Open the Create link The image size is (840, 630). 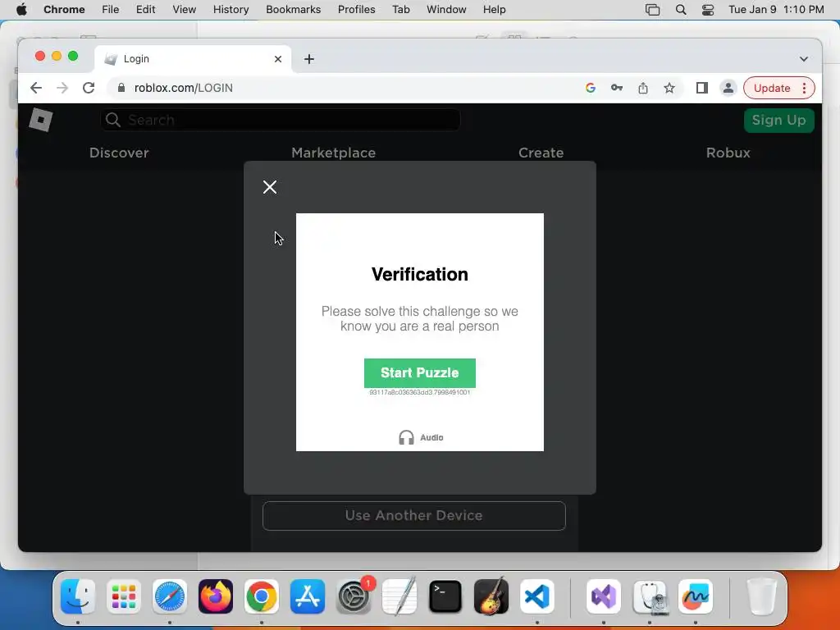point(541,153)
